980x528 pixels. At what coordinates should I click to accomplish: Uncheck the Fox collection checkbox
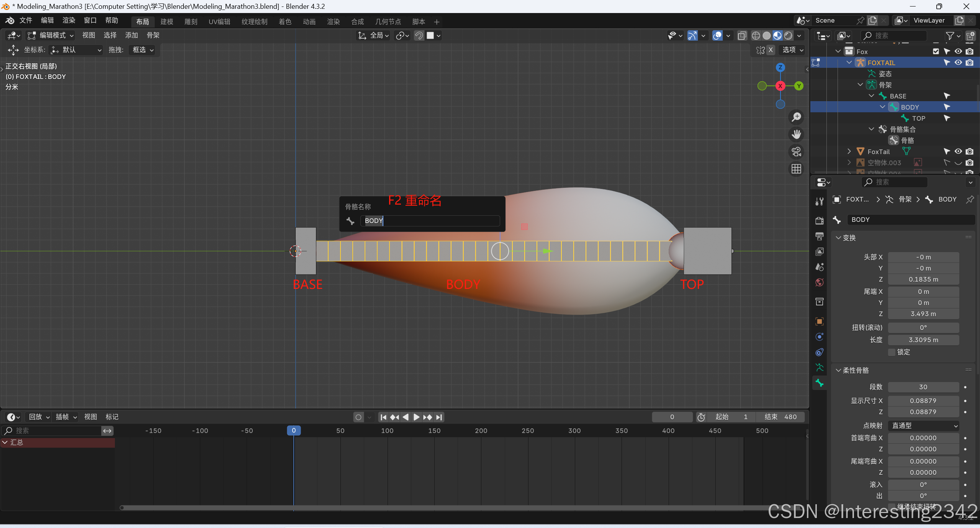[x=936, y=51]
